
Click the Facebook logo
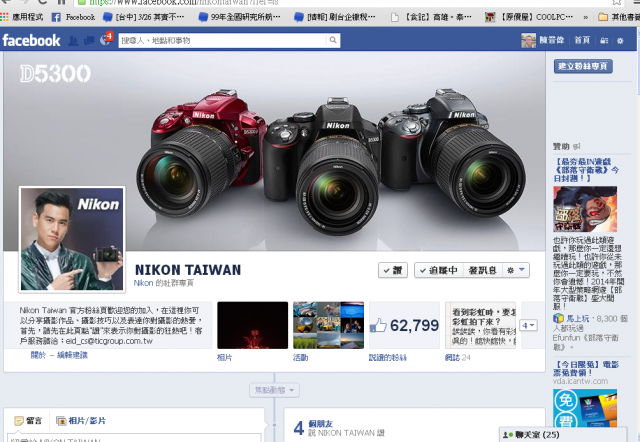(x=31, y=40)
